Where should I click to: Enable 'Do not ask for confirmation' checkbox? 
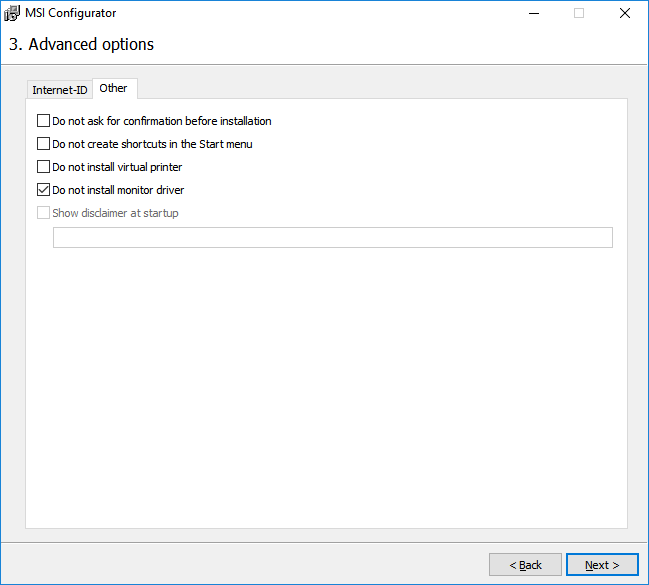(43, 121)
